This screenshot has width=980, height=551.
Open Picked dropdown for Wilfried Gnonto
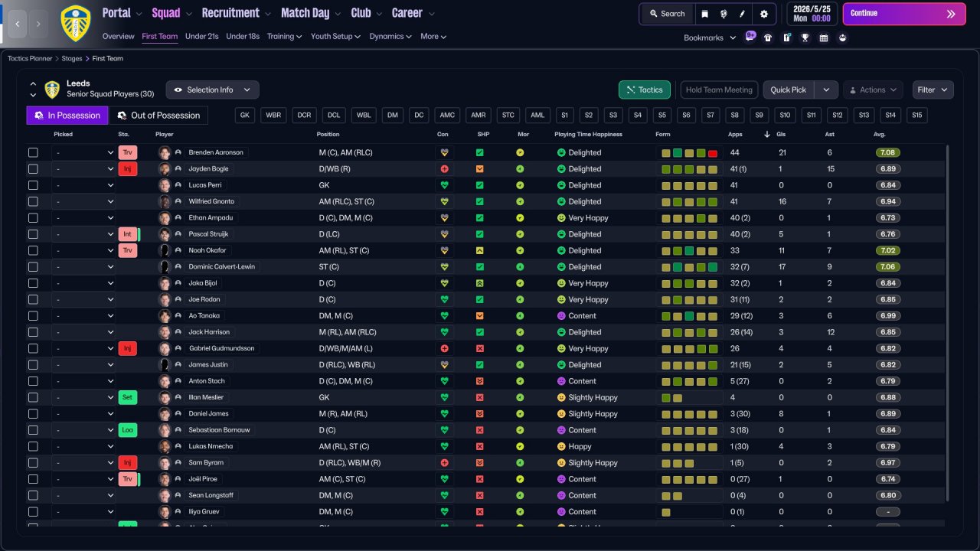[84, 201]
